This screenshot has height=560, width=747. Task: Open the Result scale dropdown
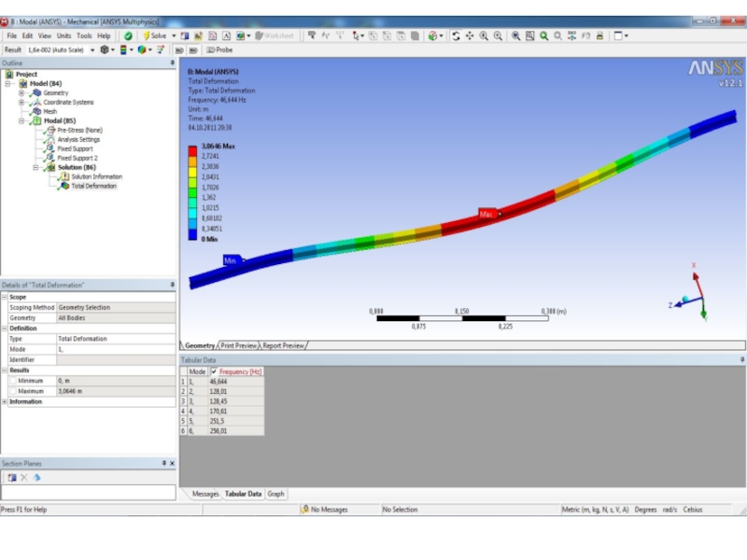92,50
